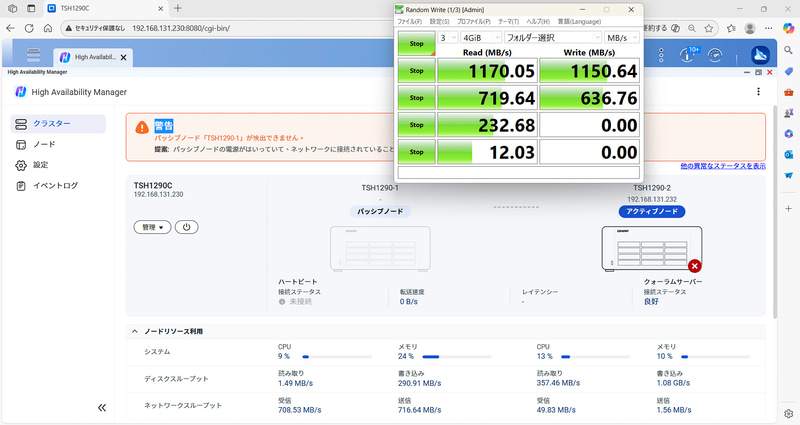
Task: Click the セキュリティ保護なし security warning
Action: click(x=95, y=28)
